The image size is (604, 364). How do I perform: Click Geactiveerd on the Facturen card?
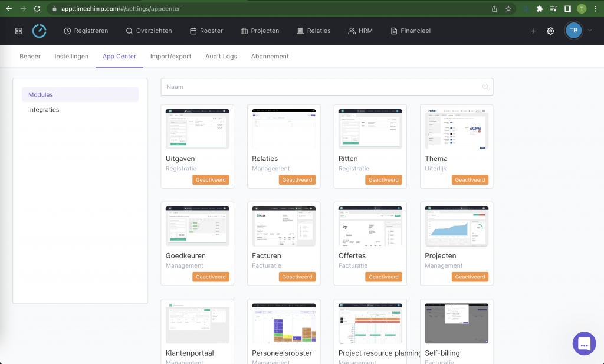pos(297,277)
